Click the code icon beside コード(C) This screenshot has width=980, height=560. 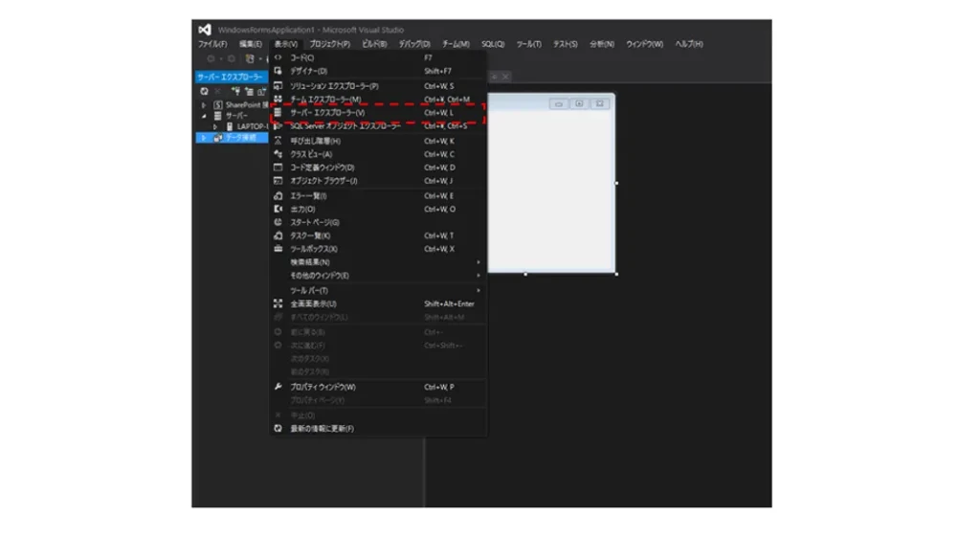(x=278, y=57)
